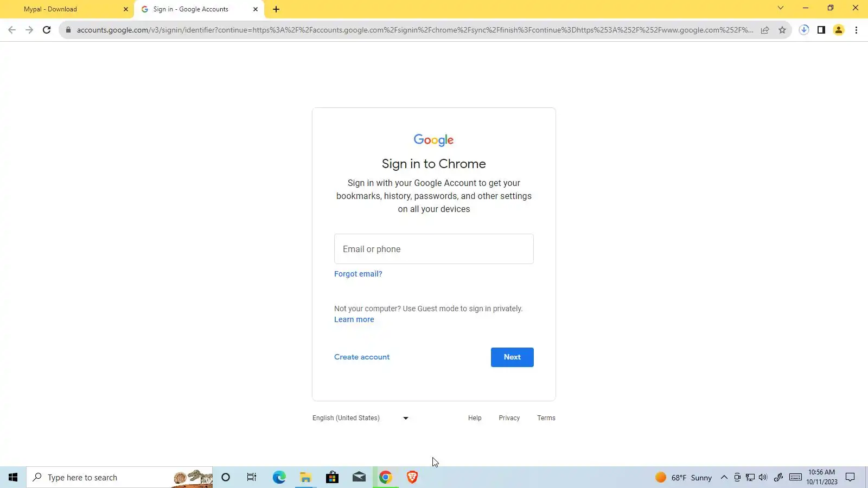Open the notification center icon
The width and height of the screenshot is (868, 488).
click(x=851, y=477)
